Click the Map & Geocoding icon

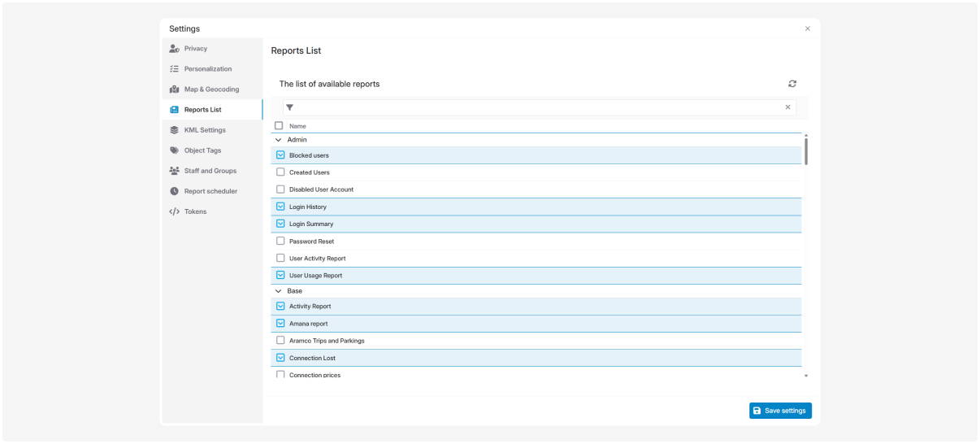(x=174, y=89)
